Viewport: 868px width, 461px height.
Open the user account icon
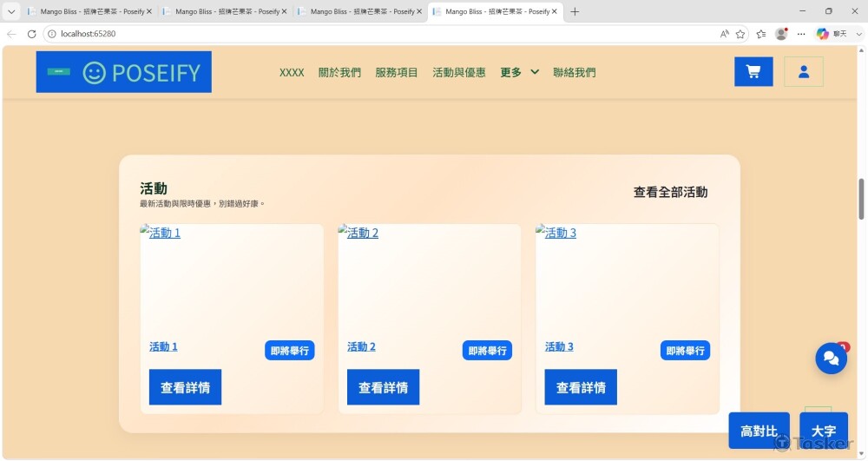click(x=803, y=71)
